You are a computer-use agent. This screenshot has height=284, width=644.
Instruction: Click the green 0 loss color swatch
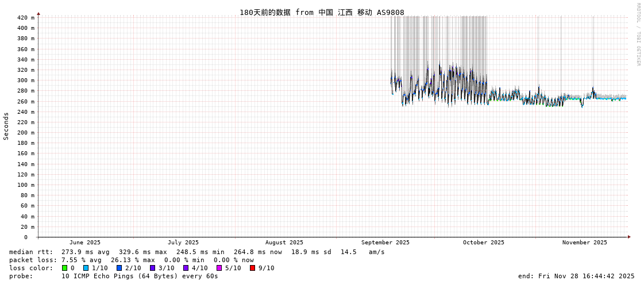pyautogui.click(x=64, y=268)
